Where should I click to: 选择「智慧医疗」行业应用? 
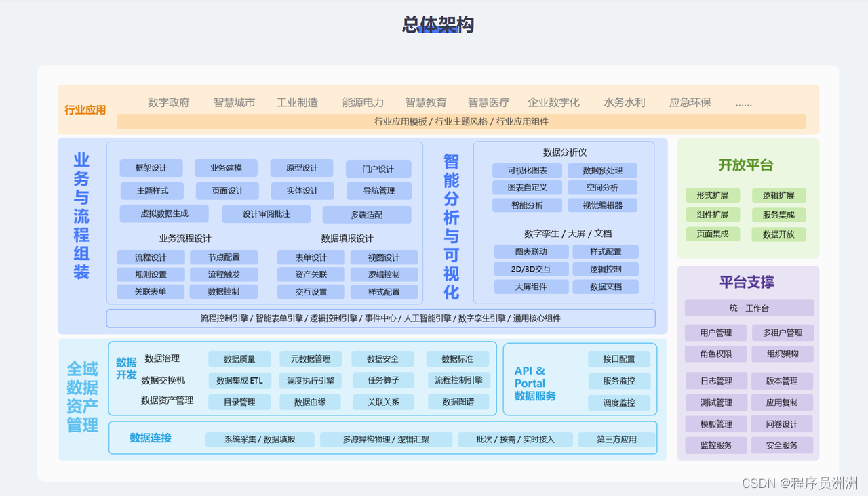(489, 102)
